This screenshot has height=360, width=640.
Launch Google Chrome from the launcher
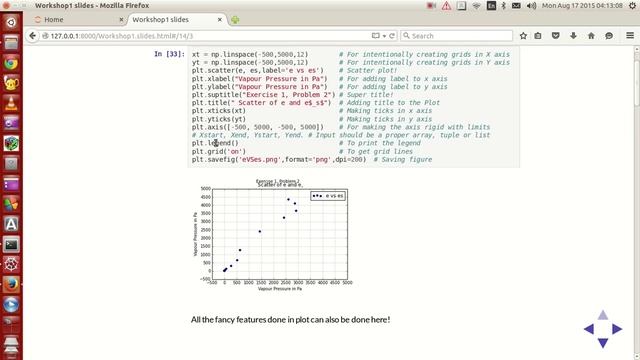click(11, 63)
